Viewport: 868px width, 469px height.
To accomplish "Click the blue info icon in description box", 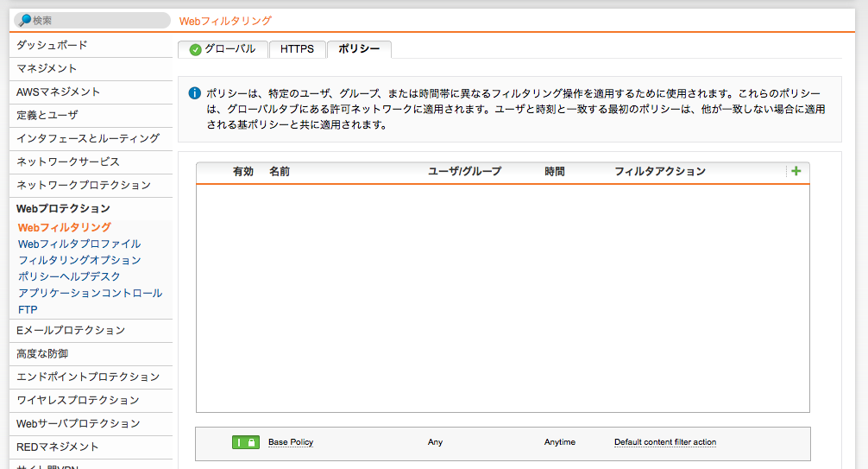I will pyautogui.click(x=195, y=93).
